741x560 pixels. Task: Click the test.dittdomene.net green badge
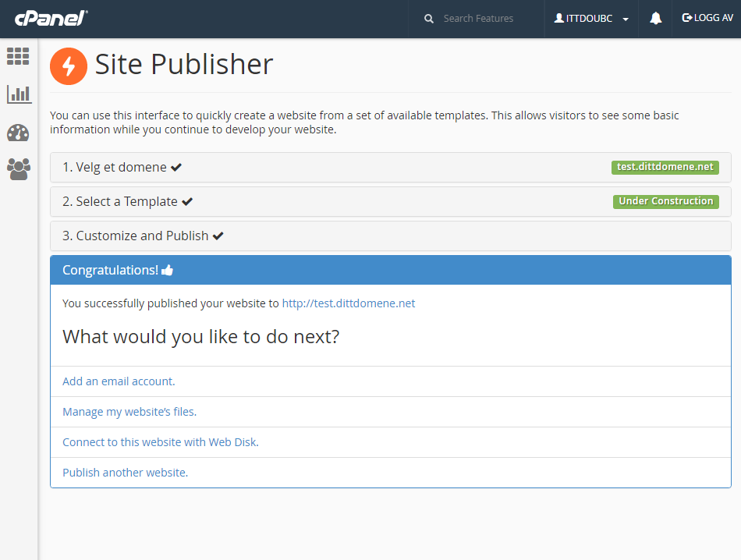665,167
